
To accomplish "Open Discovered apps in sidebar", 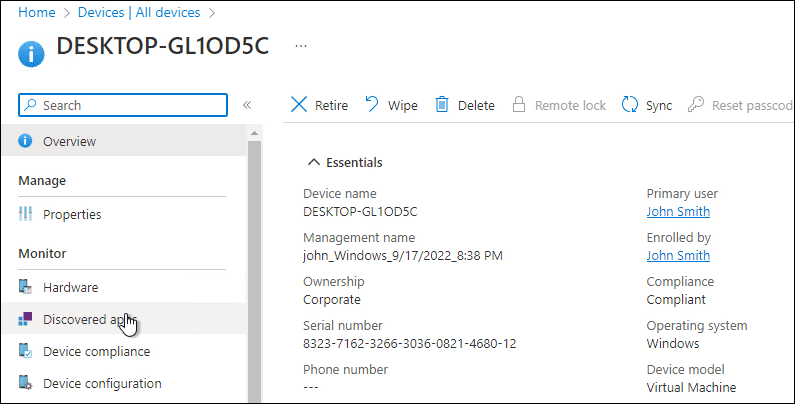I will click(x=124, y=319).
